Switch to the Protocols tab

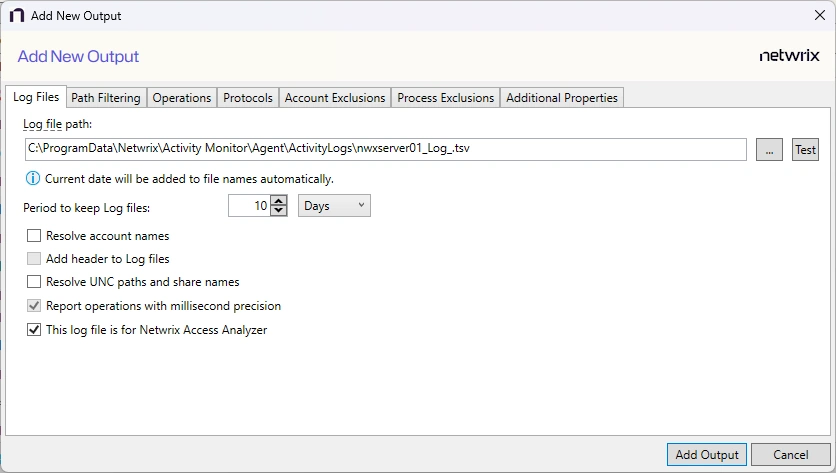coord(247,98)
